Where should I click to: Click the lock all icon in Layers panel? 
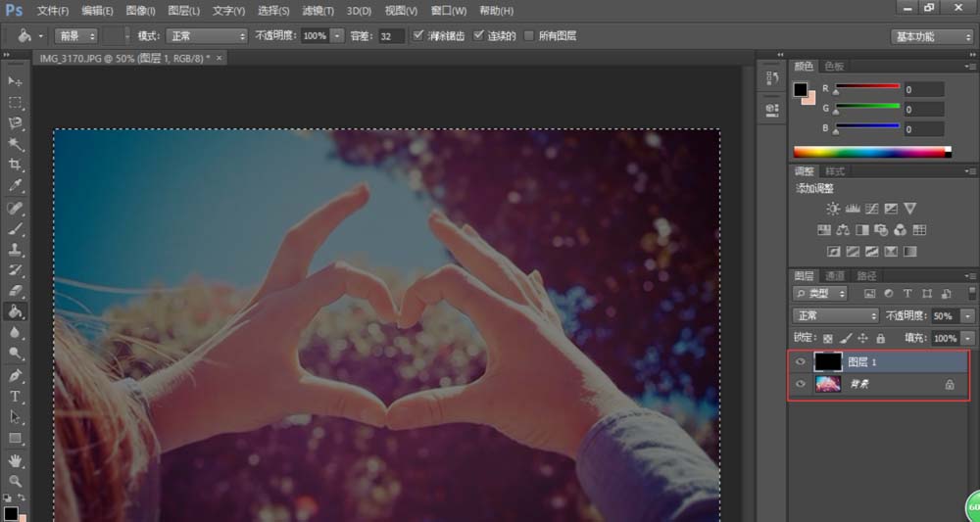tap(880, 338)
